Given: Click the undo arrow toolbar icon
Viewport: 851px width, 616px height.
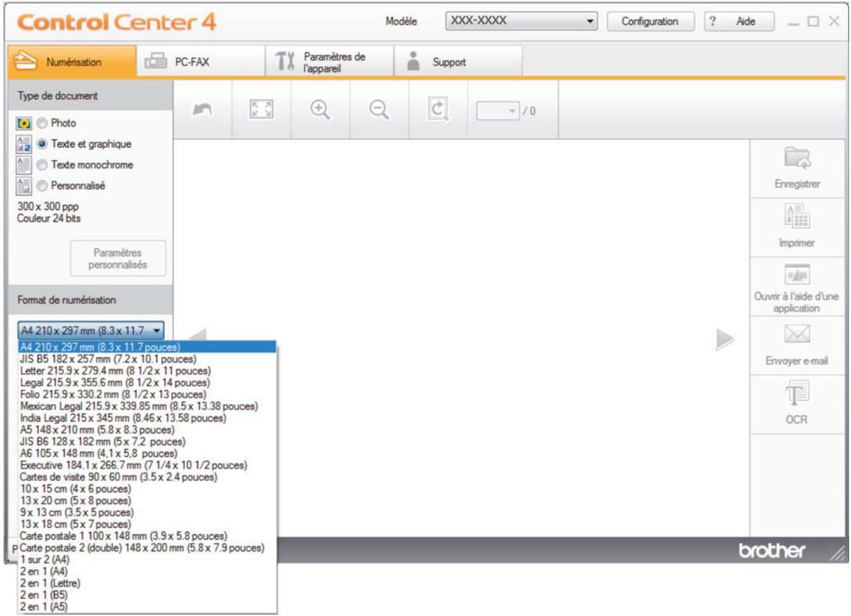Looking at the screenshot, I should [202, 110].
